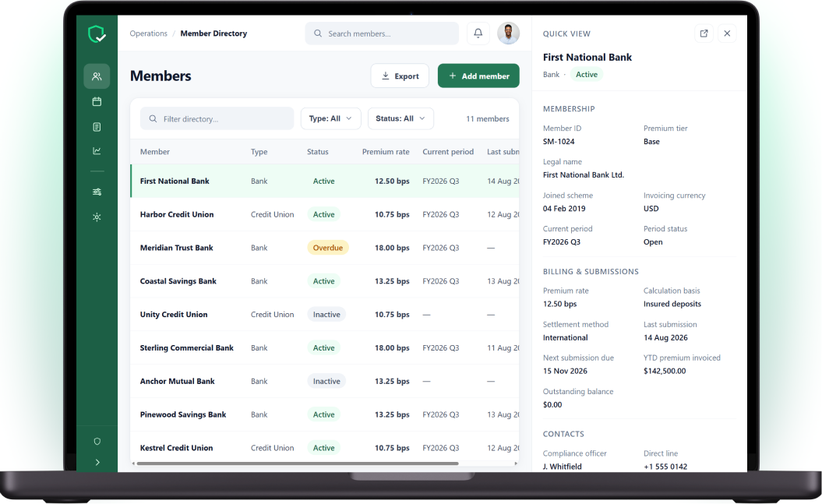Select the Harbor Credit Union row
Screen dimensions: 822x504
pyautogui.click(x=325, y=214)
